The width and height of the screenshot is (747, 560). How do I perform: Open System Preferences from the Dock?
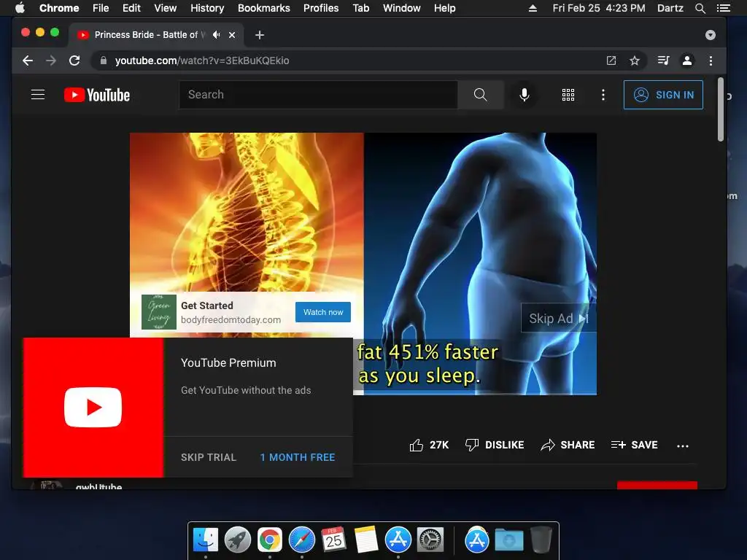click(x=430, y=540)
